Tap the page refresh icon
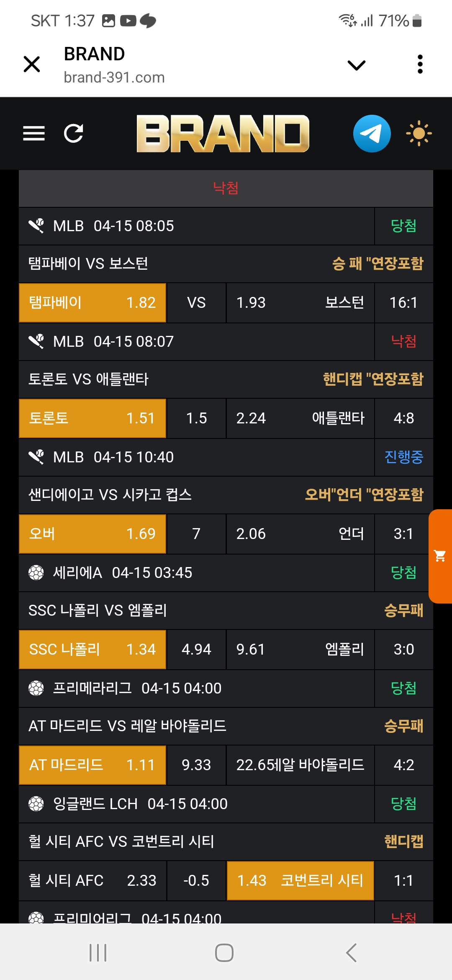The width and height of the screenshot is (452, 980). point(74,134)
